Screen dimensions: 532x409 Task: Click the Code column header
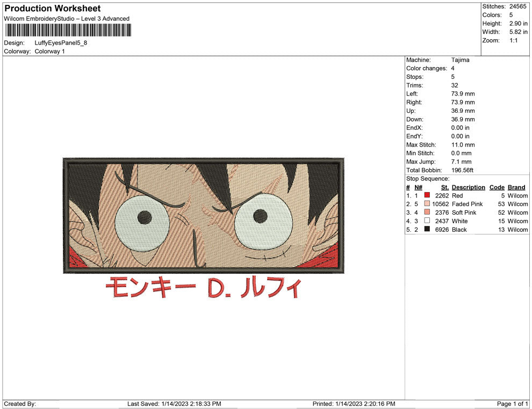coord(497,187)
